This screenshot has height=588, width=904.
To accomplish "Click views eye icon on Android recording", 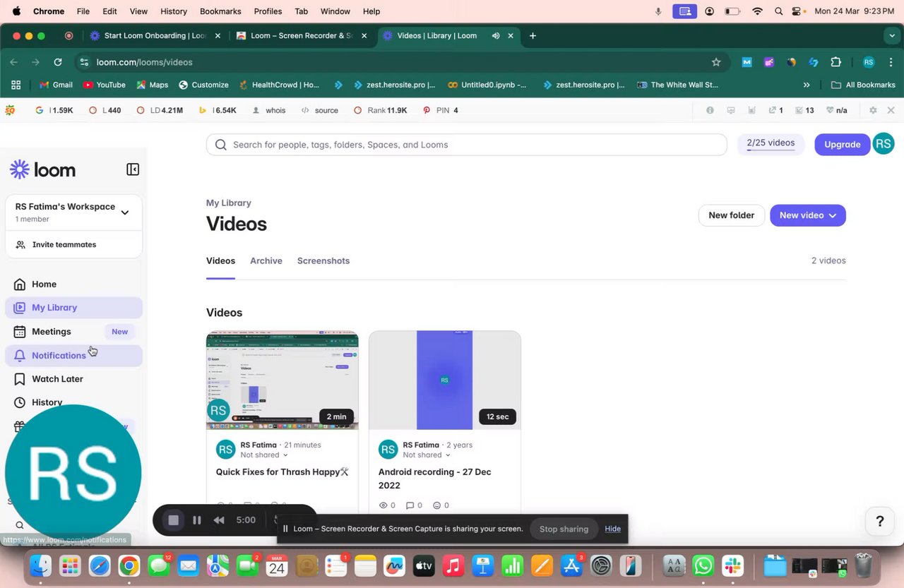I will point(383,505).
